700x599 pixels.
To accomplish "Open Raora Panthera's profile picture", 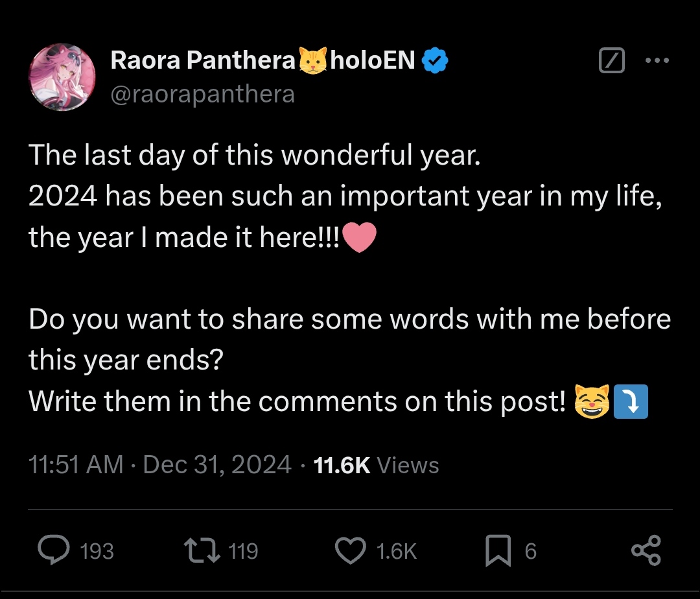I will tap(62, 77).
